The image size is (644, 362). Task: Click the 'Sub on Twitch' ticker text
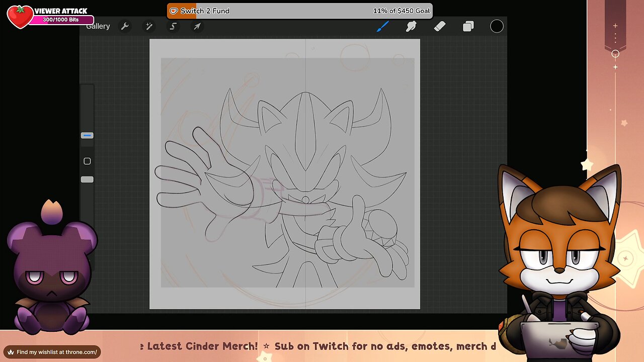click(312, 346)
